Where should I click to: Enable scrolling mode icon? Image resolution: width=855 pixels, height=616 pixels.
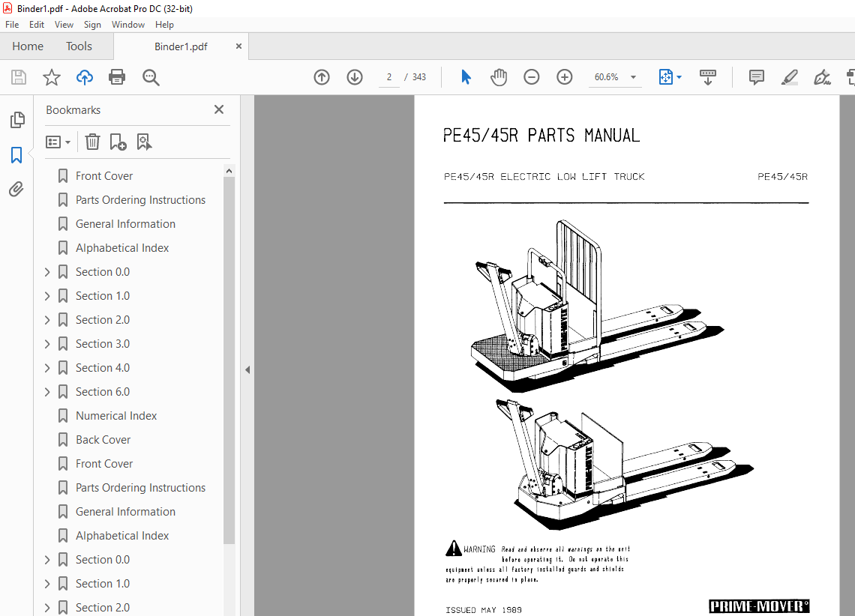(708, 77)
